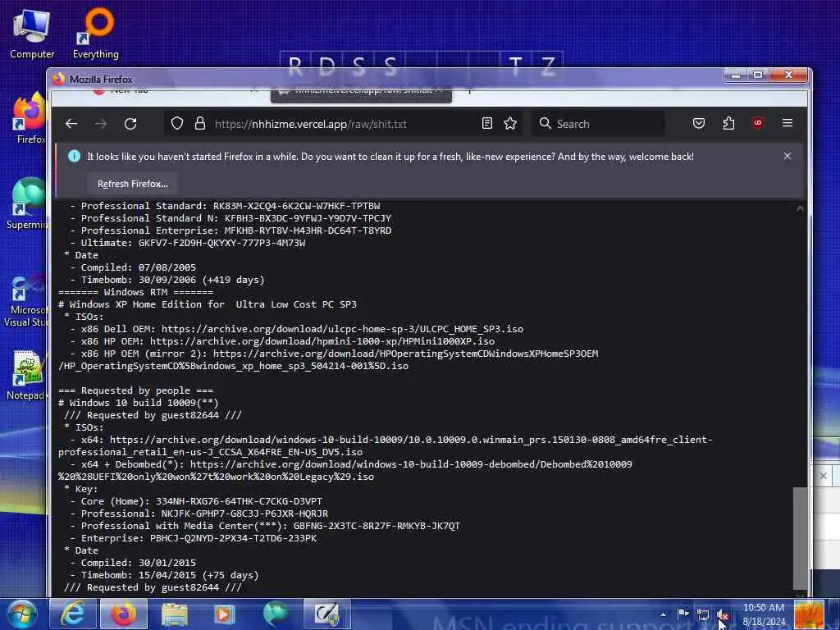Open the Firefox desktop shortcut
The width and height of the screenshot is (840, 630).
coord(30,119)
